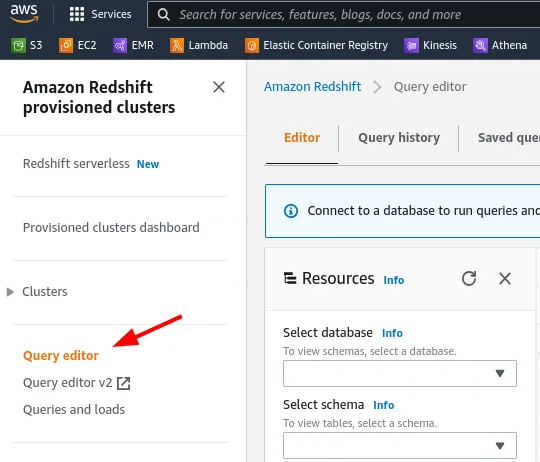This screenshot has width=540, height=462.
Task: Open the EC2 shortcut in favorites bar
Action: point(78,45)
